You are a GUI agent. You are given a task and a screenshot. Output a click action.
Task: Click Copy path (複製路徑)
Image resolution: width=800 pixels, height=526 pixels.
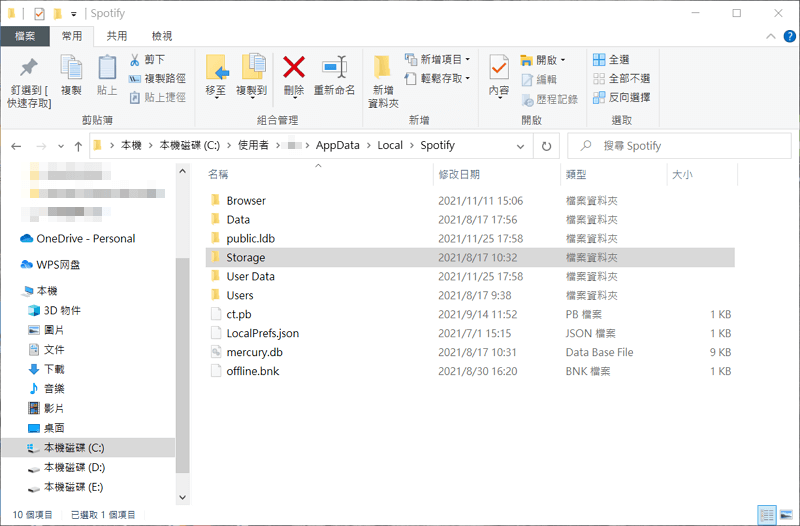(x=157, y=79)
